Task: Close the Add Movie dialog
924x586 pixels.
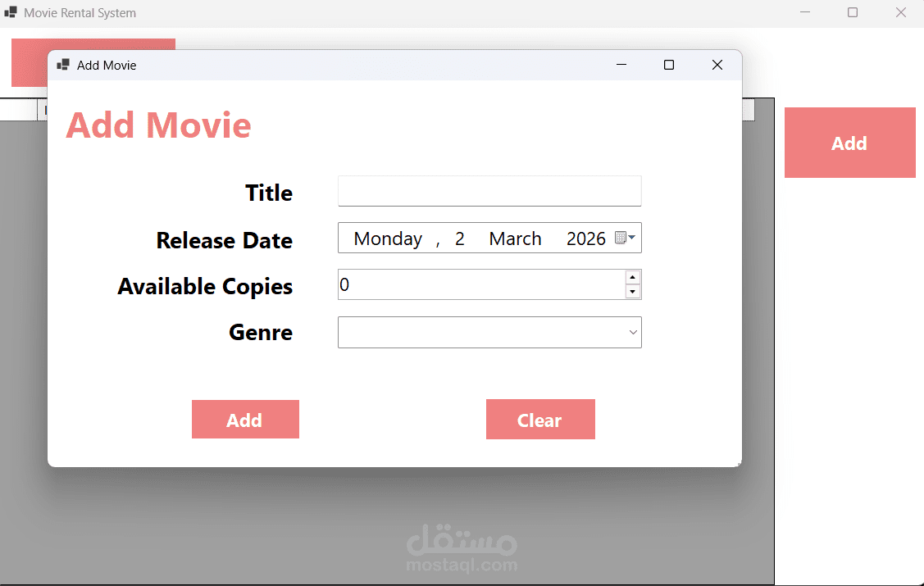Action: (717, 65)
